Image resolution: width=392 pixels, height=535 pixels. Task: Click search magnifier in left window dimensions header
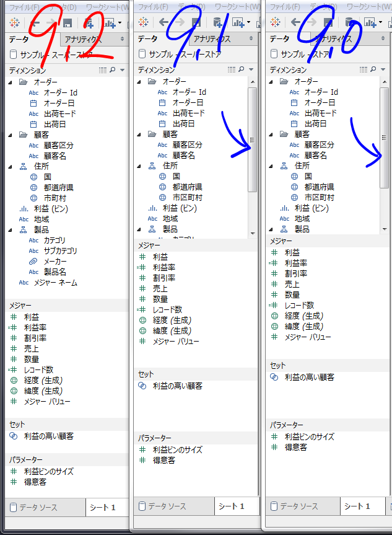(113, 70)
